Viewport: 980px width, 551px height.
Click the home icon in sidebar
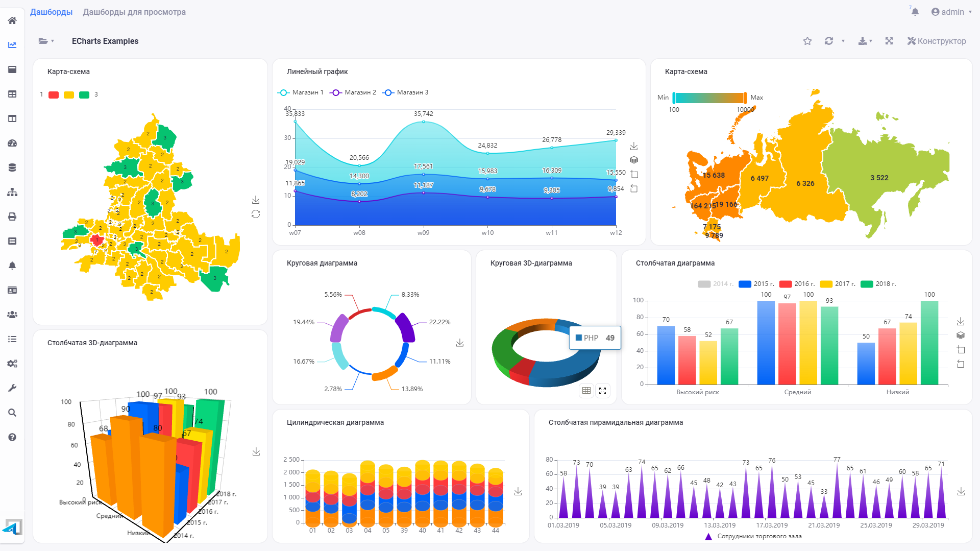click(12, 20)
